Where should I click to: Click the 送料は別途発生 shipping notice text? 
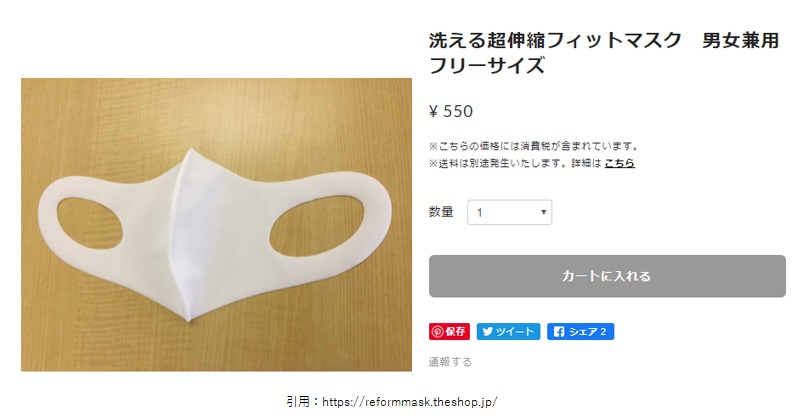click(515, 163)
